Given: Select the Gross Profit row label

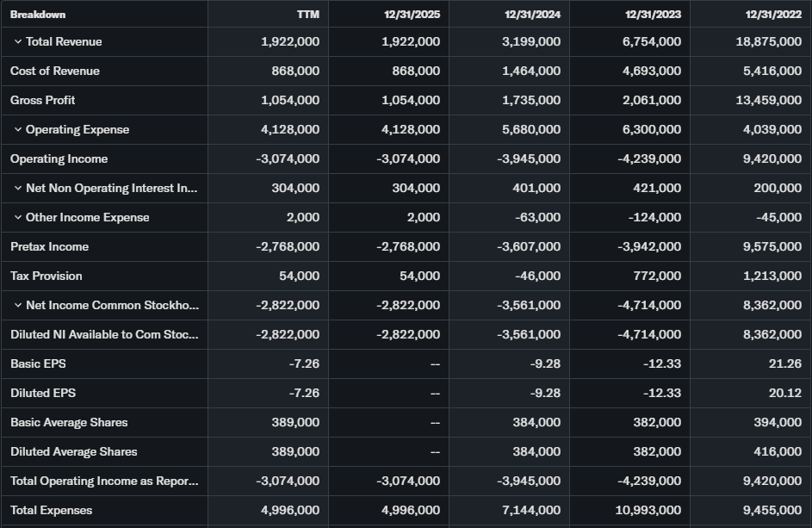Looking at the screenshot, I should [42, 101].
